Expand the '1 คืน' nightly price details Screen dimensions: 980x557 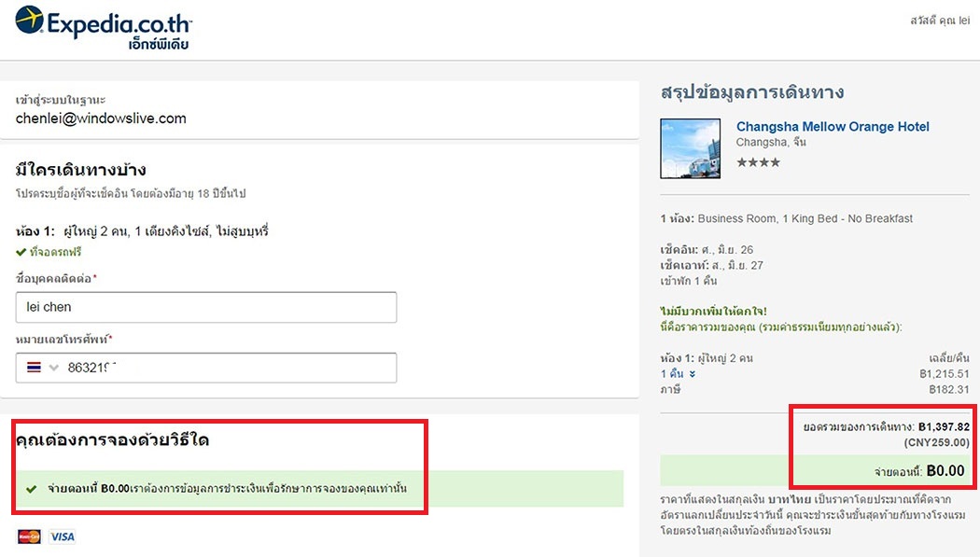pos(679,373)
